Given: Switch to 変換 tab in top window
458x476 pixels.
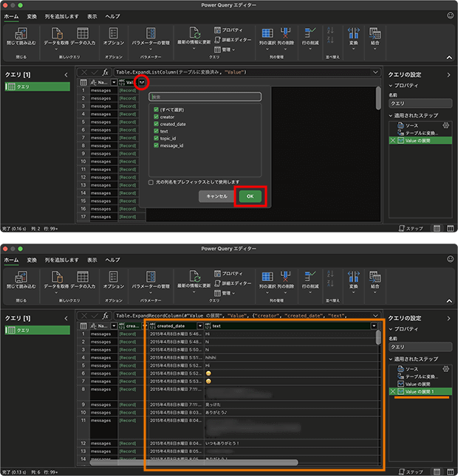Looking at the screenshot, I should click(x=32, y=16).
